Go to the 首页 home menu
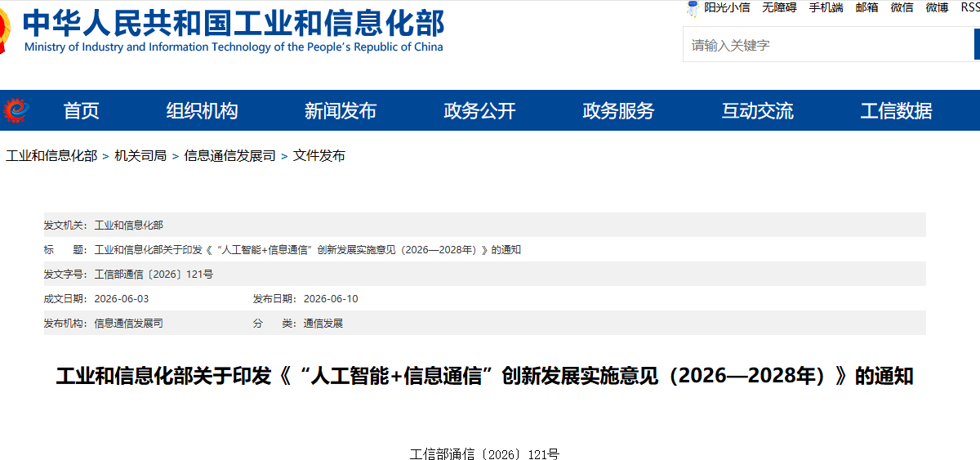The image size is (980, 460). pyautogui.click(x=82, y=111)
